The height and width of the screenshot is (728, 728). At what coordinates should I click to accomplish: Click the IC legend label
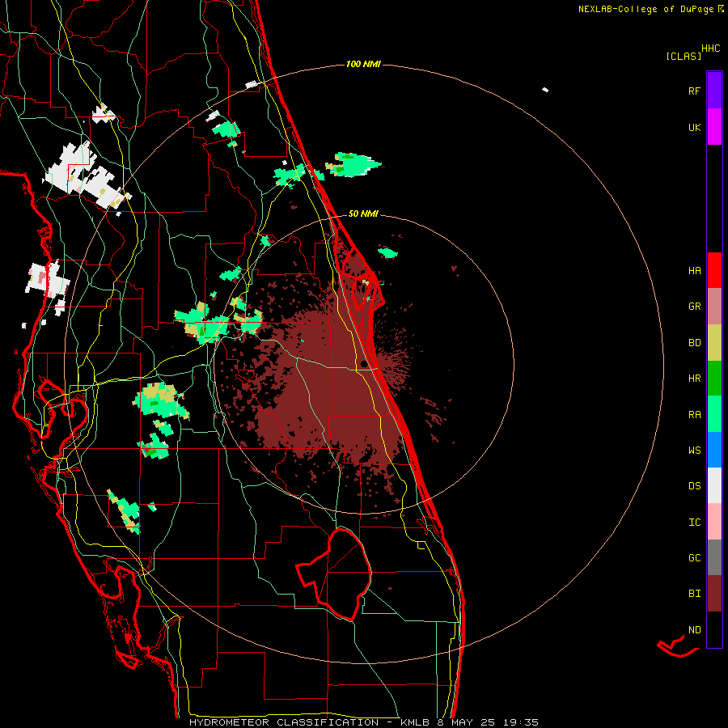click(694, 523)
